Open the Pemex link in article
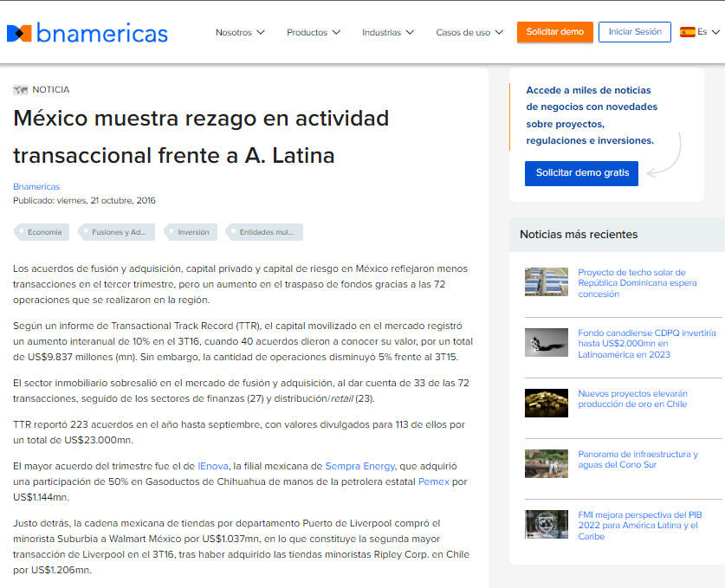The image size is (725, 588). (433, 481)
